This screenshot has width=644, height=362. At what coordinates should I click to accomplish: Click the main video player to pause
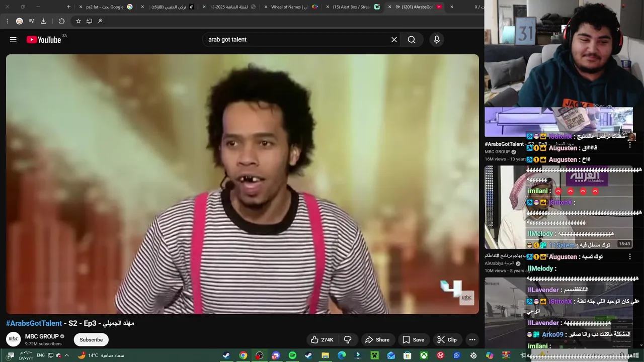click(243, 184)
